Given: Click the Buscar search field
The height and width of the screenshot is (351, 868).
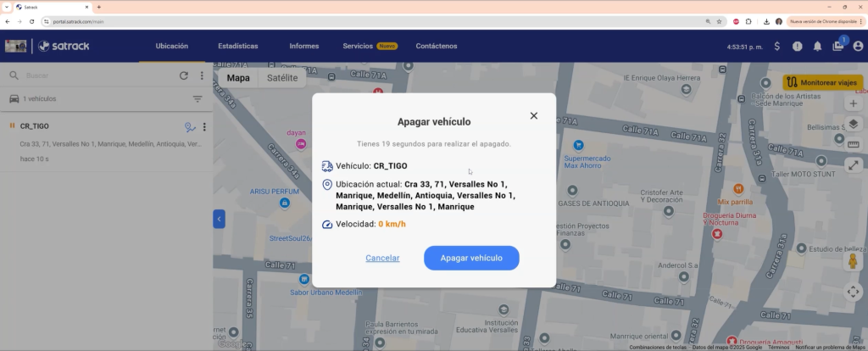Looking at the screenshot, I should tap(100, 75).
